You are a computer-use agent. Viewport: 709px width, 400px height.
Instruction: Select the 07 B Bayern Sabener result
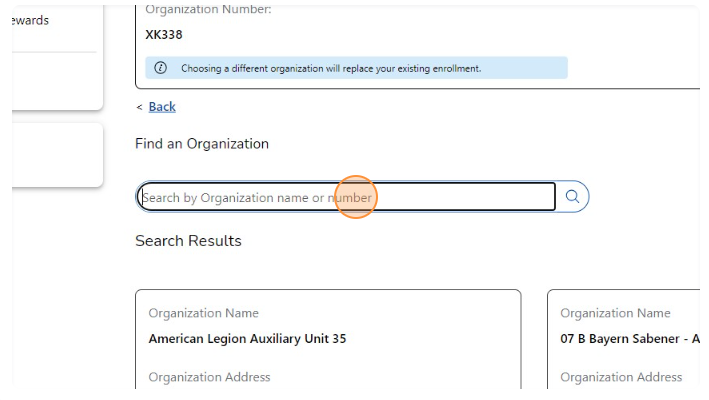click(x=629, y=339)
